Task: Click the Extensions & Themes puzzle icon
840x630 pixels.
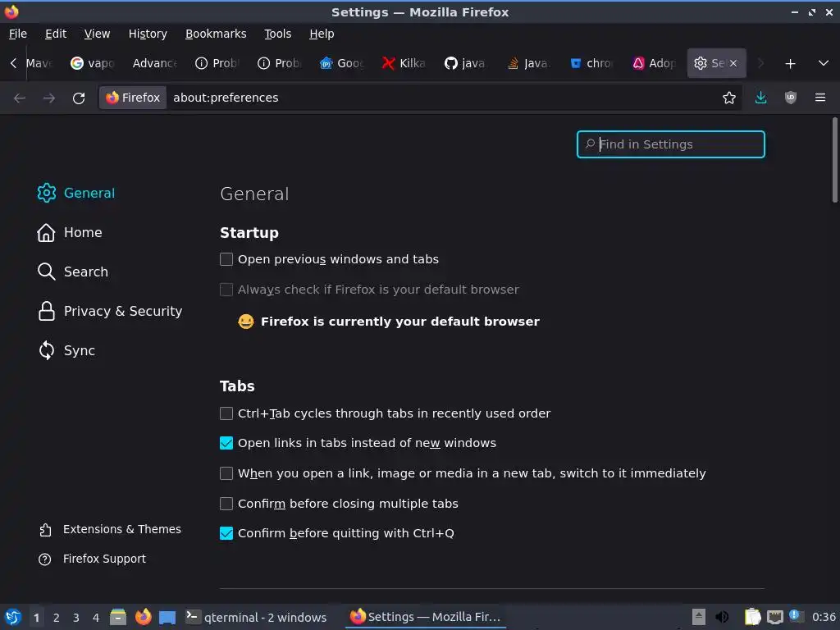Action: [x=45, y=529]
